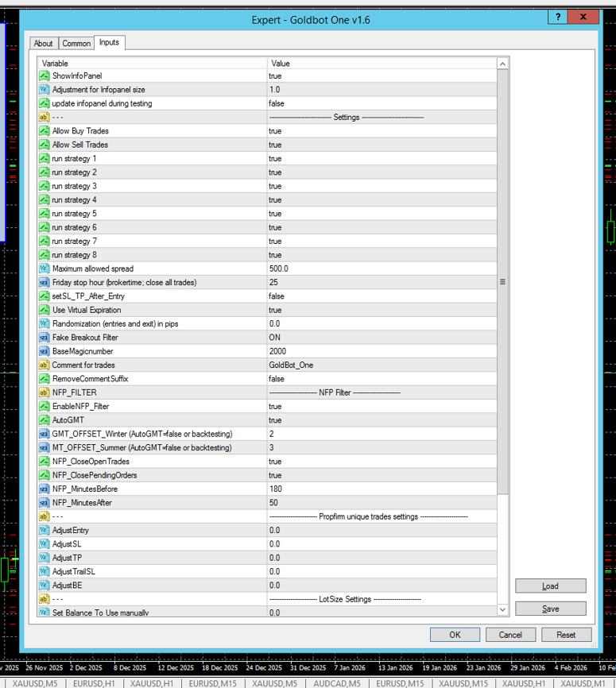Click the BaseMagicnumber integer icon

44,351
